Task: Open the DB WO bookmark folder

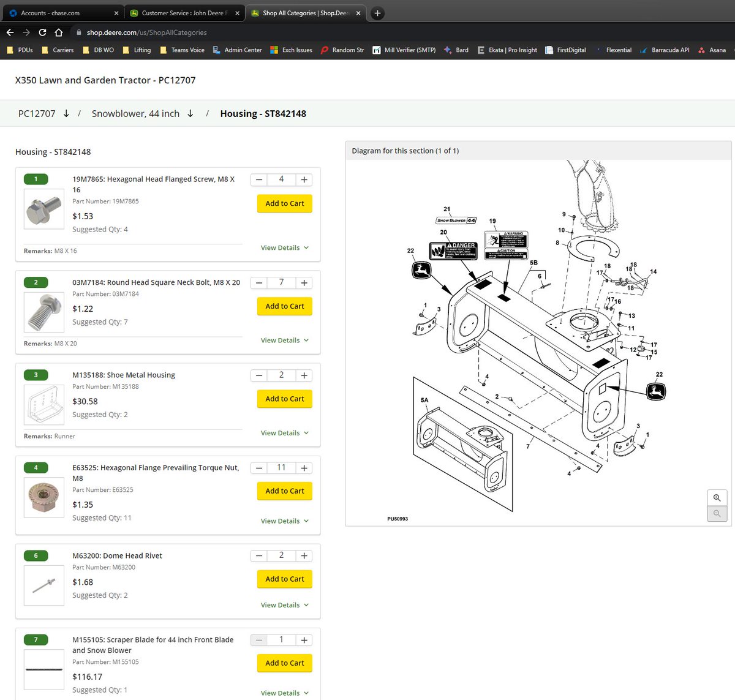Action: click(x=97, y=50)
